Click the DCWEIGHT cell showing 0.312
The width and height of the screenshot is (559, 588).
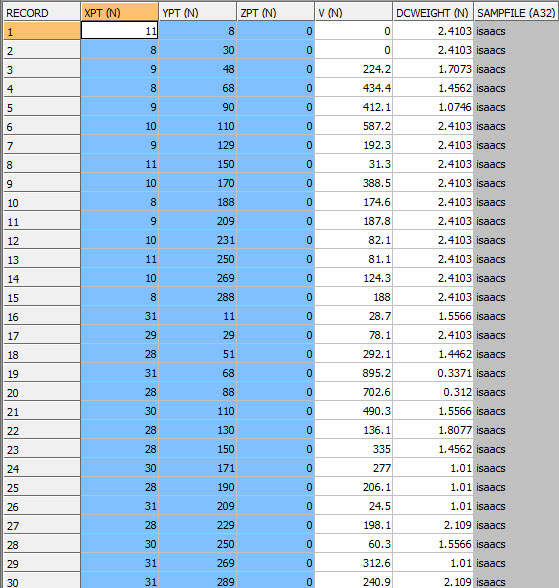[x=433, y=392]
